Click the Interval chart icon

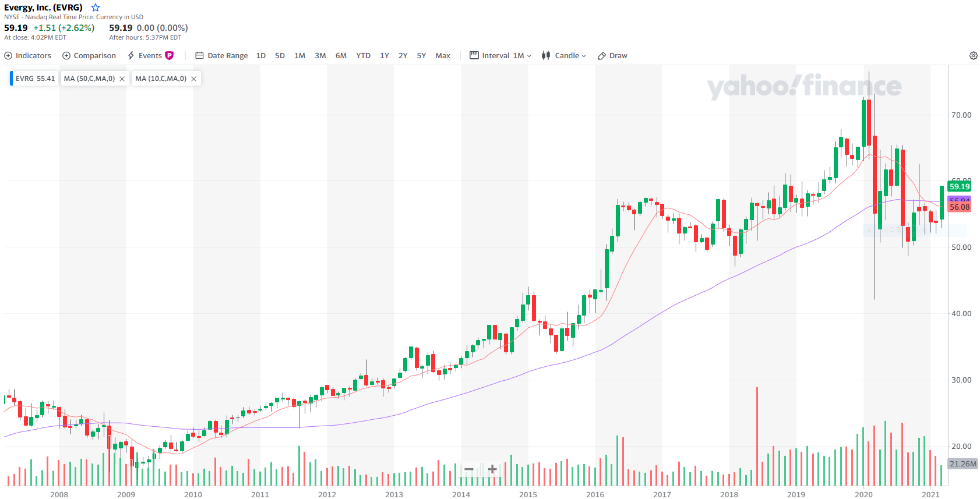point(474,55)
